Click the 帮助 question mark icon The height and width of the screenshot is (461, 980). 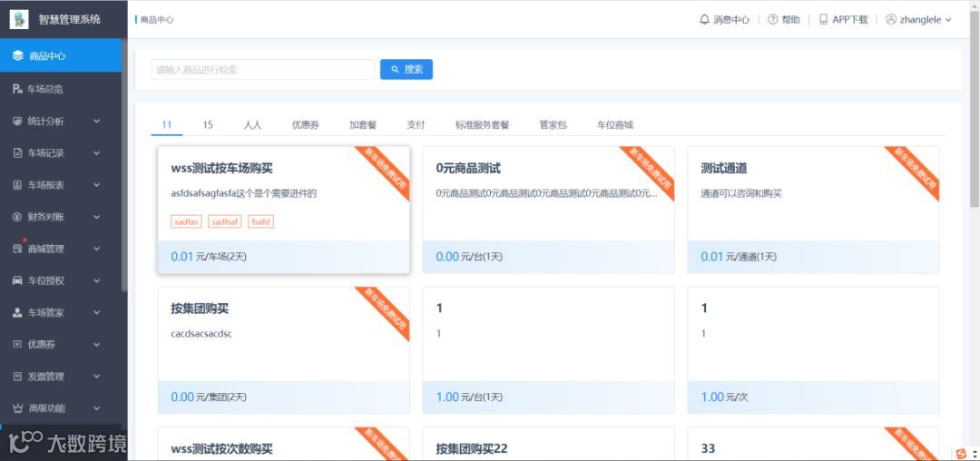coord(772,19)
